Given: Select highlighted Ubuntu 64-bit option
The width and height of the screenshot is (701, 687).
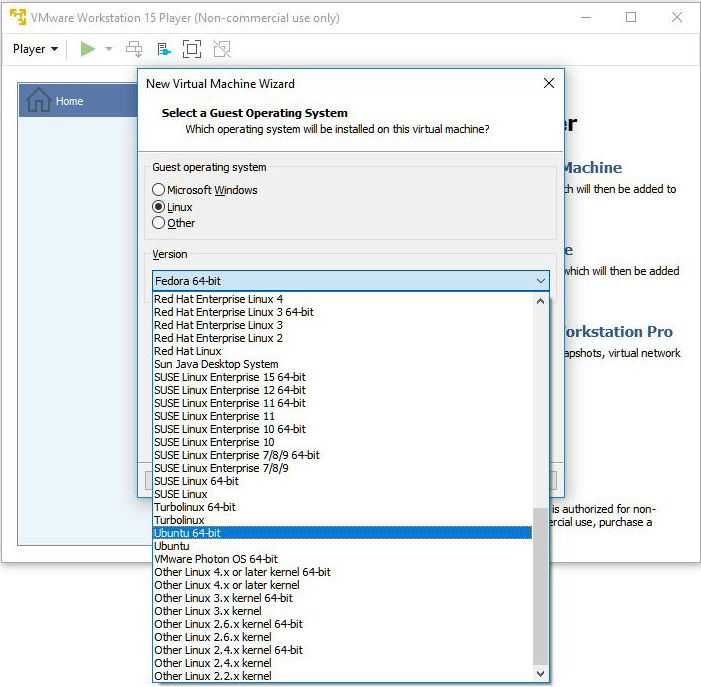Looking at the screenshot, I should point(342,533).
